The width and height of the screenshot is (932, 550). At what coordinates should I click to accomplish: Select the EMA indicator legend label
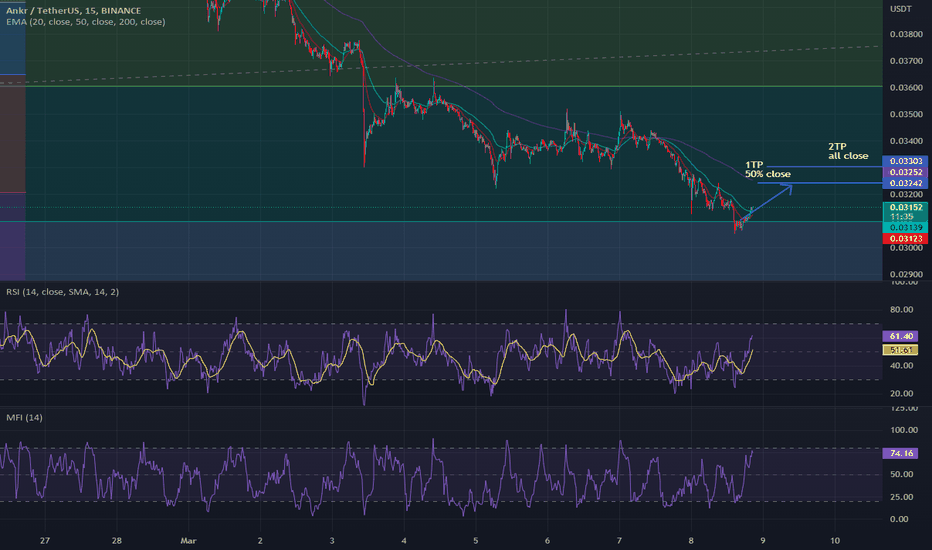point(86,22)
